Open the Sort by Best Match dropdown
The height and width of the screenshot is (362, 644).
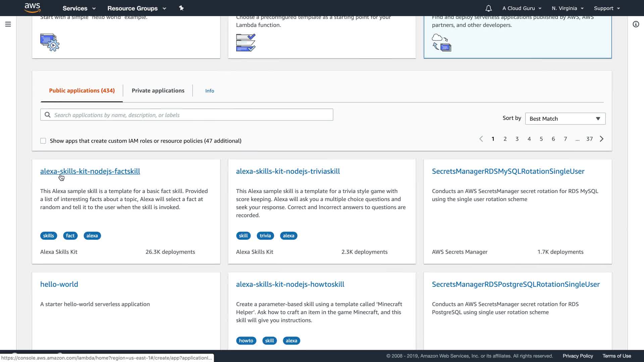pyautogui.click(x=565, y=119)
